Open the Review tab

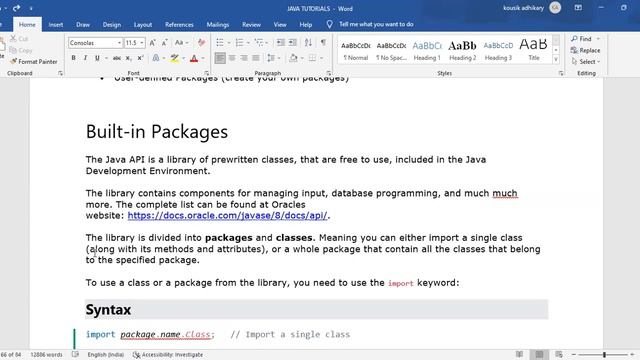(x=251, y=24)
